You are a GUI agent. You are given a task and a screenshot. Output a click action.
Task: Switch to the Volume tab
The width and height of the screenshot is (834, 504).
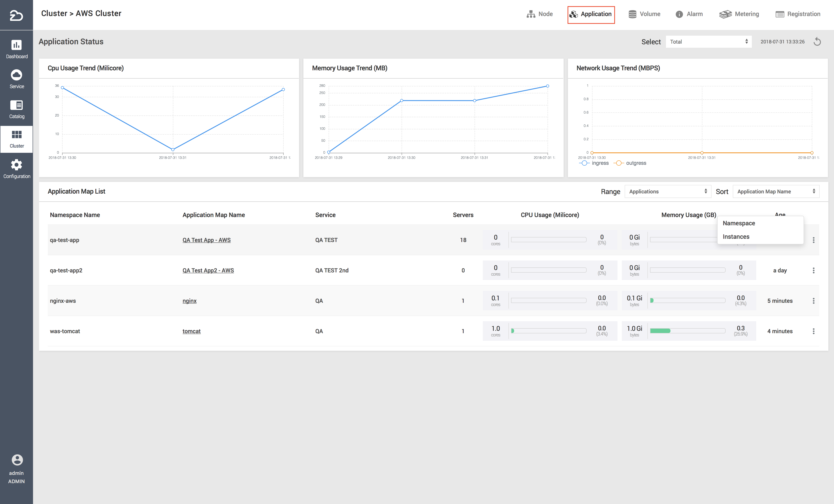pyautogui.click(x=644, y=14)
